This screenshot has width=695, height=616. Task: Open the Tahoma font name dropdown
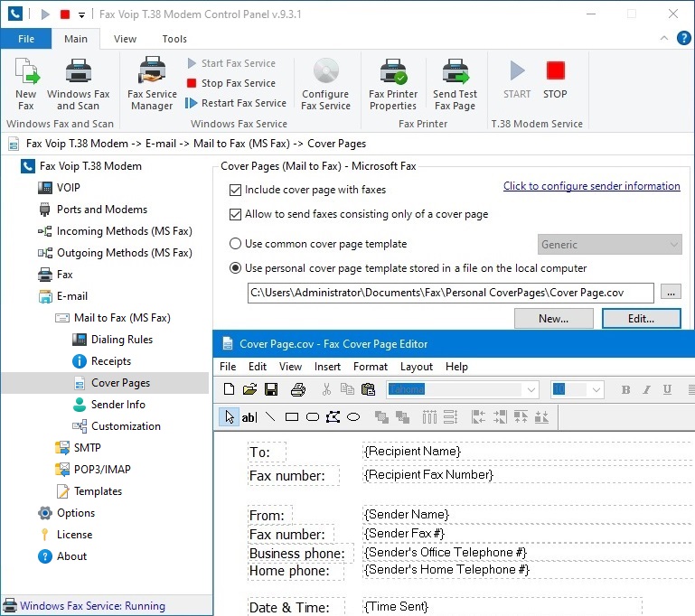531,389
